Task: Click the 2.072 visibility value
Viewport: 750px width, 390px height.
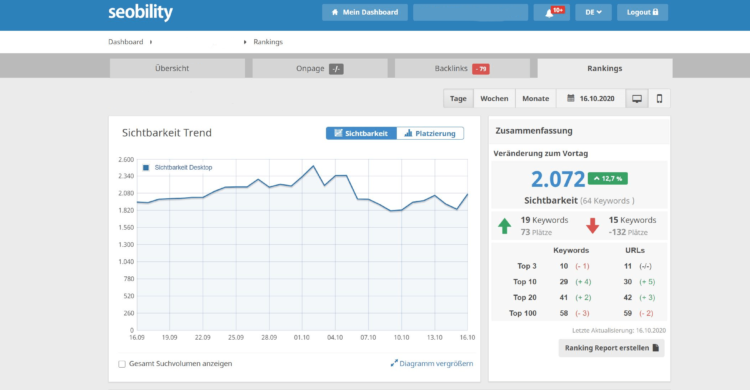Action: click(558, 179)
